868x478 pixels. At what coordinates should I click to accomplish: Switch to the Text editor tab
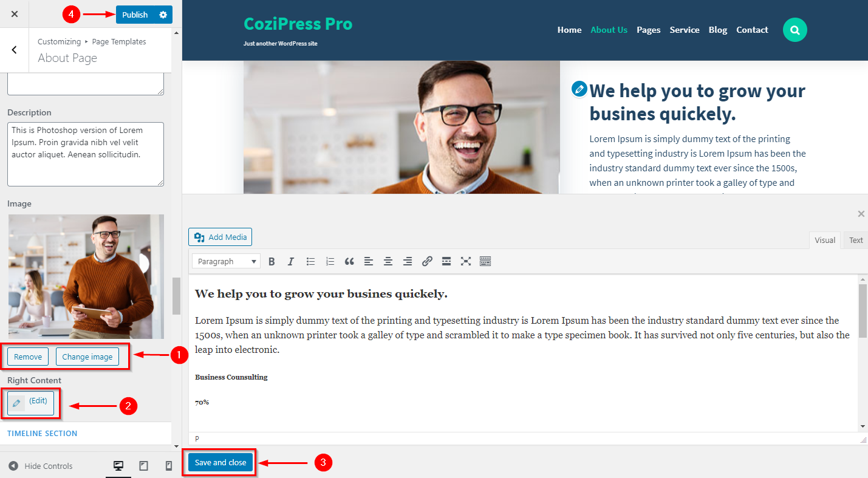856,240
